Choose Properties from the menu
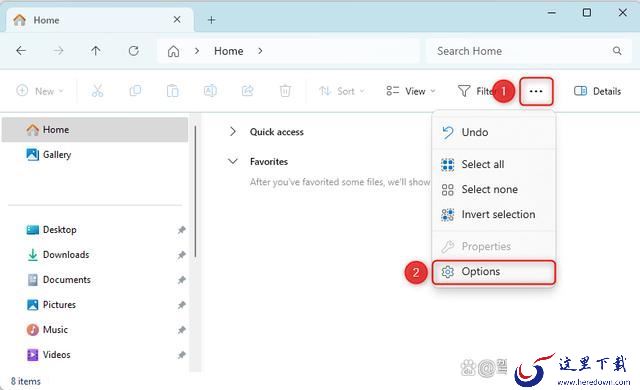 tap(494, 246)
